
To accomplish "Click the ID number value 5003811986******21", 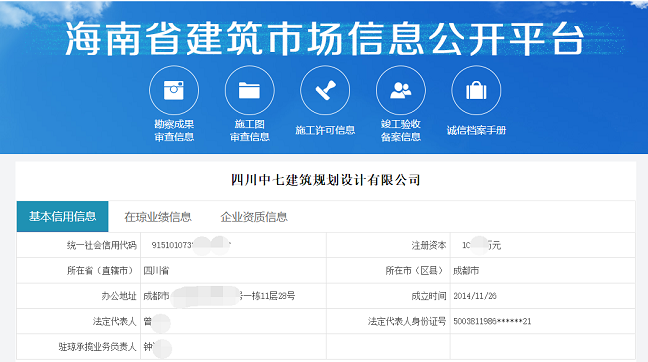I will 492,321.
